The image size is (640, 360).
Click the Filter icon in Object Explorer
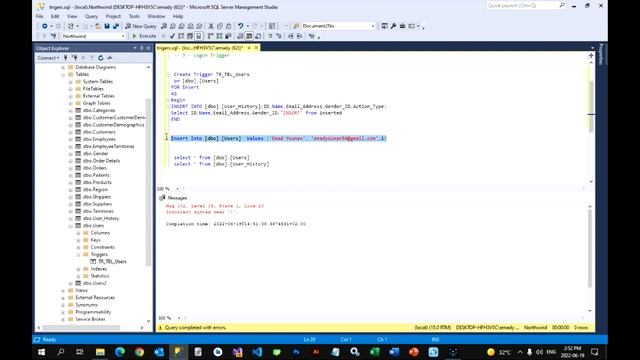click(x=92, y=58)
